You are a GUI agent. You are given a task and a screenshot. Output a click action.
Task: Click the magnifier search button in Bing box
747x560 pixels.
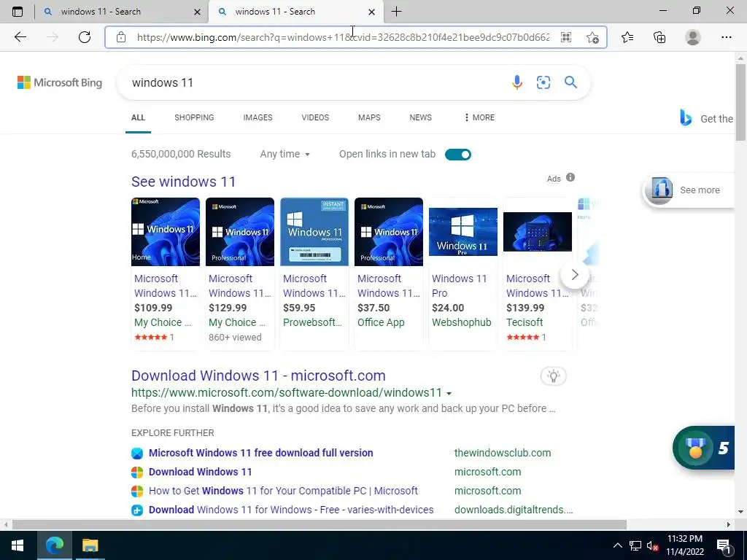(570, 82)
